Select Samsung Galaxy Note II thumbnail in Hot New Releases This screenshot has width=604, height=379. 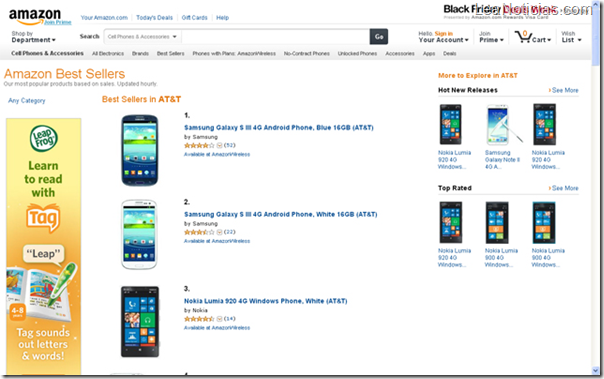503,124
